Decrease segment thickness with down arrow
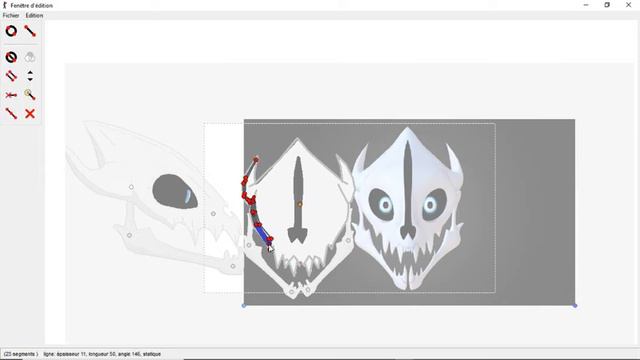 pyautogui.click(x=30, y=79)
